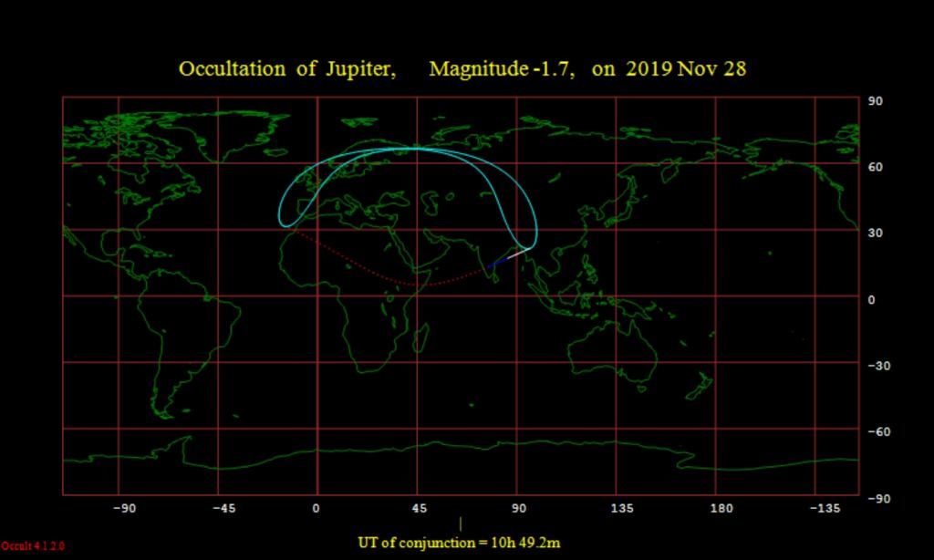The width and height of the screenshot is (934, 560).
Task: Click the top of the cyan occultation curve
Action: [415, 148]
